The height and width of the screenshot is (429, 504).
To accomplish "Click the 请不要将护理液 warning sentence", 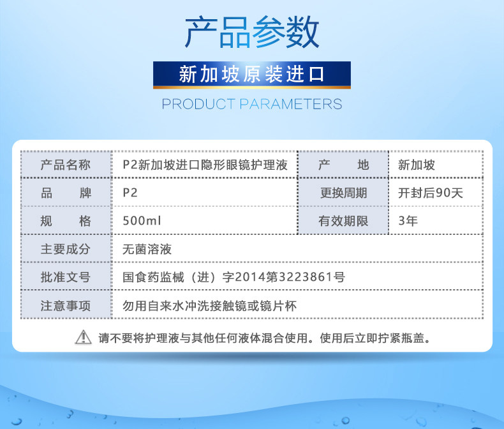I will 264,338.
